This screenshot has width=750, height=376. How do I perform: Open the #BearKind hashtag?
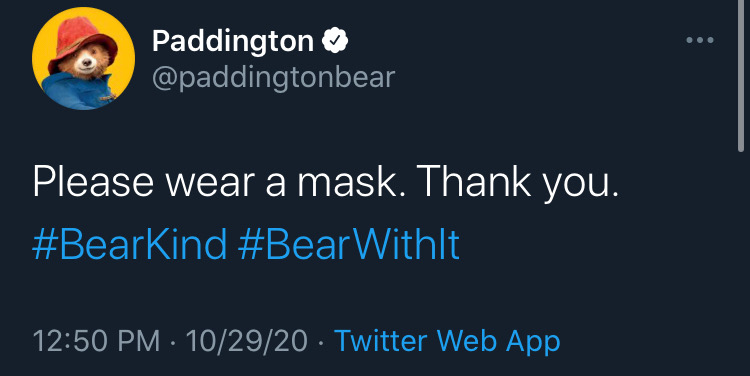(x=130, y=244)
